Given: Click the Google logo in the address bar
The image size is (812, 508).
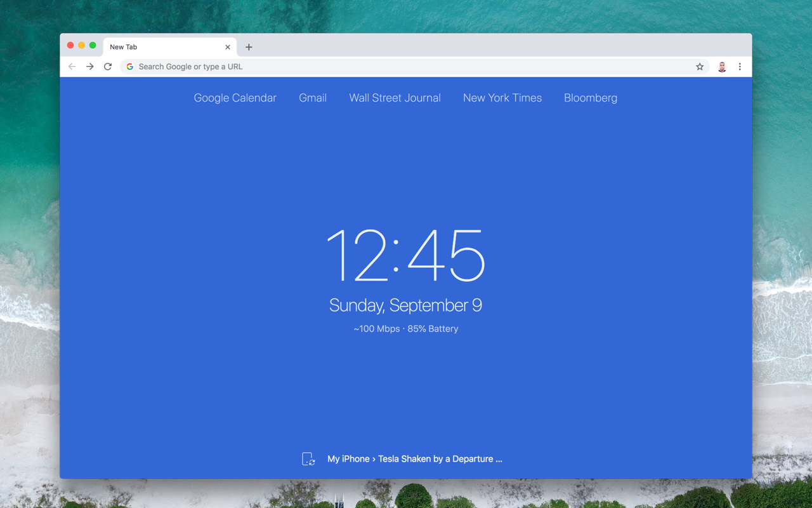Looking at the screenshot, I should (x=130, y=67).
